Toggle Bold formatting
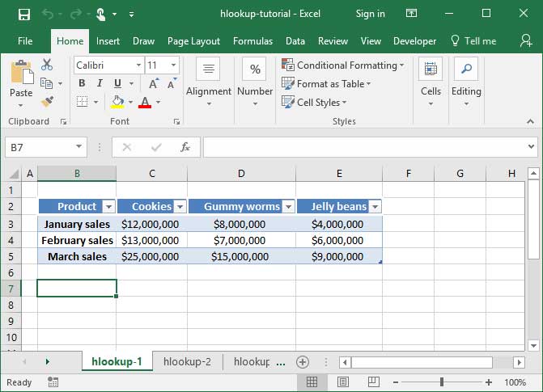 [x=82, y=83]
